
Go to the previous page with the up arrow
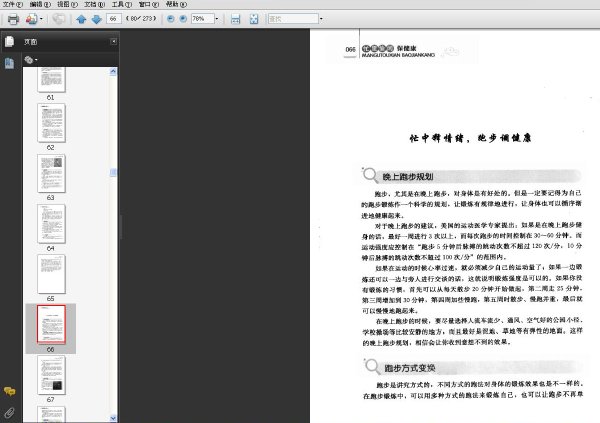tap(81, 19)
